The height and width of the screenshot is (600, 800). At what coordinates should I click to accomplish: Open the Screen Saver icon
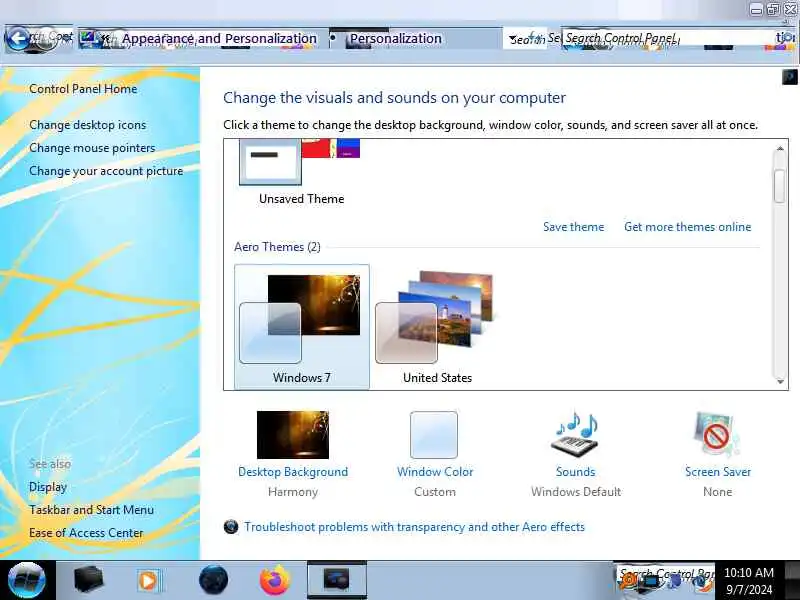pos(717,435)
